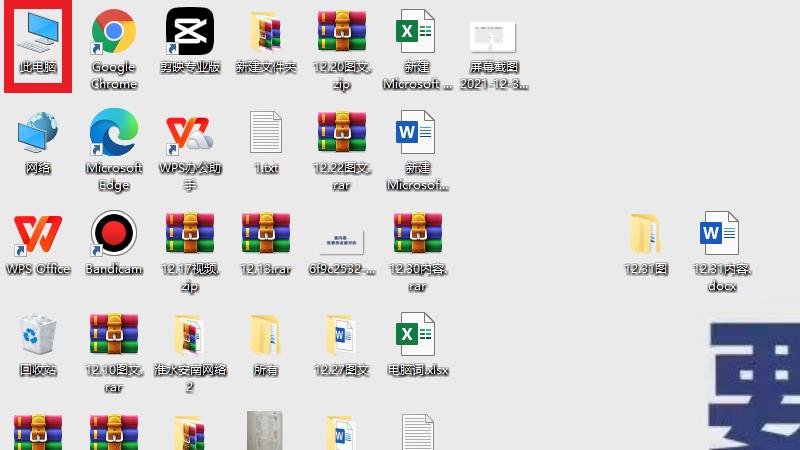
Task: Click the 12.22图文.rar archive
Action: pos(342,133)
